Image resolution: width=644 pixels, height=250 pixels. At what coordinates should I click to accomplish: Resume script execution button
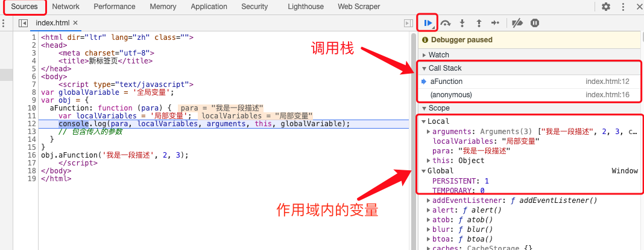(428, 23)
